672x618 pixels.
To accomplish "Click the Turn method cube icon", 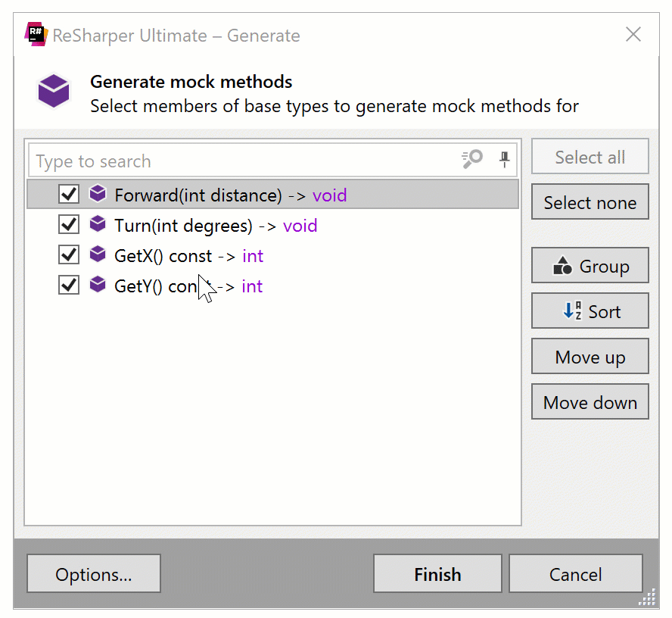I will click(98, 225).
